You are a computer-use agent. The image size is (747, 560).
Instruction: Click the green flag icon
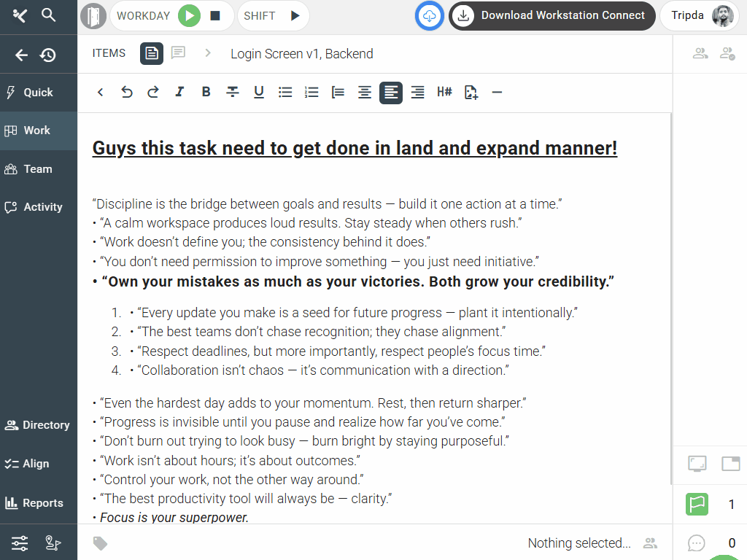coord(697,504)
